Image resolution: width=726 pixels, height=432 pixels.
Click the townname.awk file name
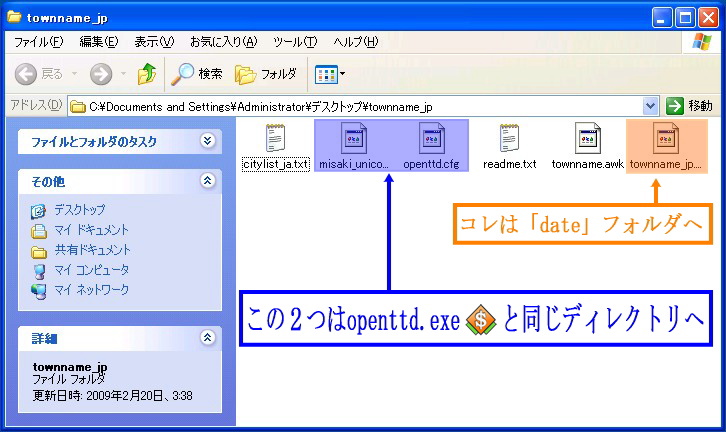pyautogui.click(x=588, y=164)
